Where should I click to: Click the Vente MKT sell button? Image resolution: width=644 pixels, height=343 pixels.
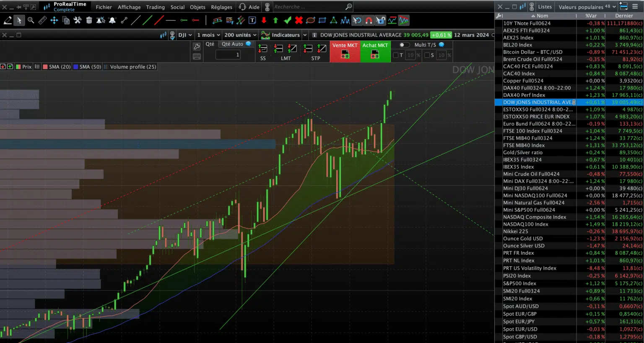[x=345, y=51]
